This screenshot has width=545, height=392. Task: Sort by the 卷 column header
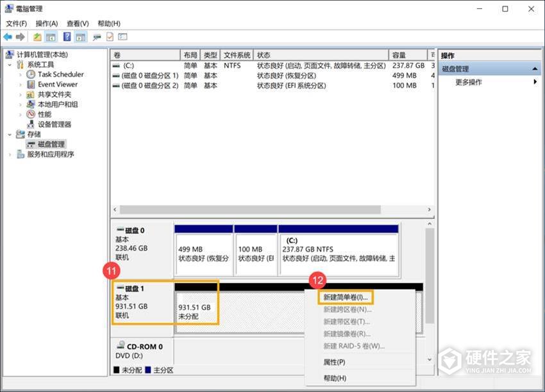[146, 55]
